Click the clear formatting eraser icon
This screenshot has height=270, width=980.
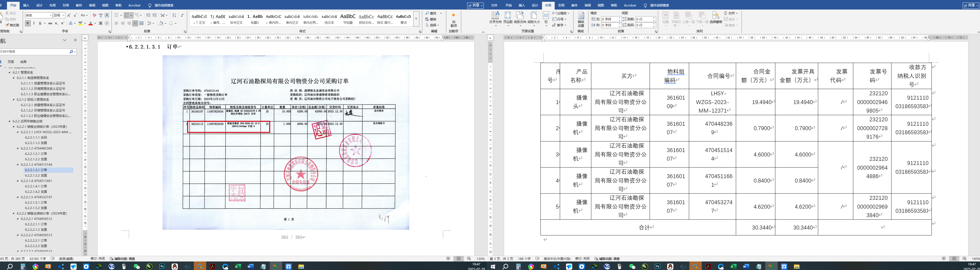[94, 15]
